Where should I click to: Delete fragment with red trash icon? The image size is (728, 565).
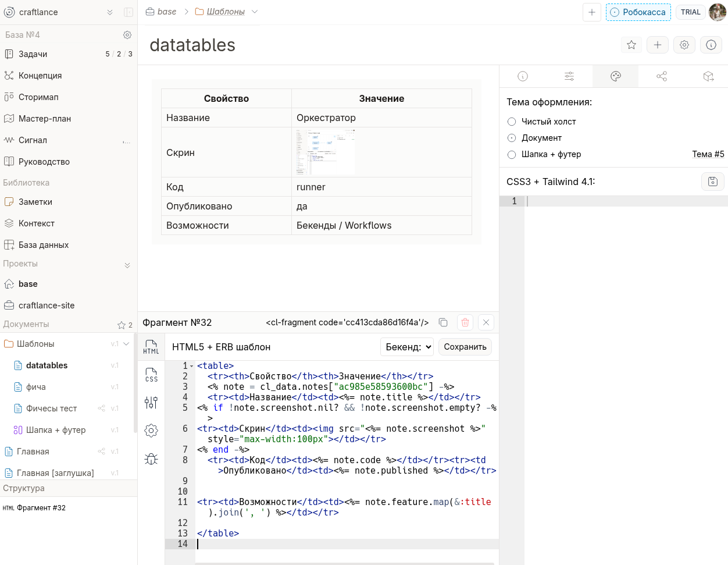pyautogui.click(x=465, y=322)
